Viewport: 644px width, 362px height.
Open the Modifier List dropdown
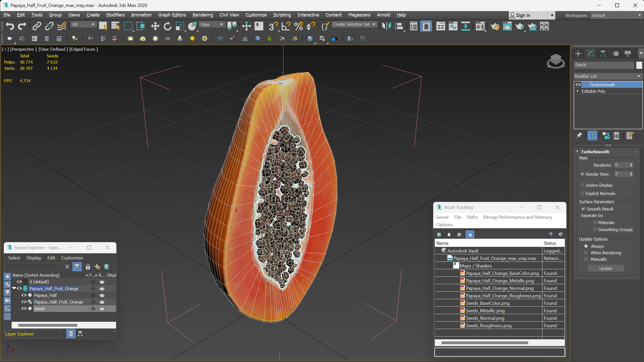(x=608, y=76)
